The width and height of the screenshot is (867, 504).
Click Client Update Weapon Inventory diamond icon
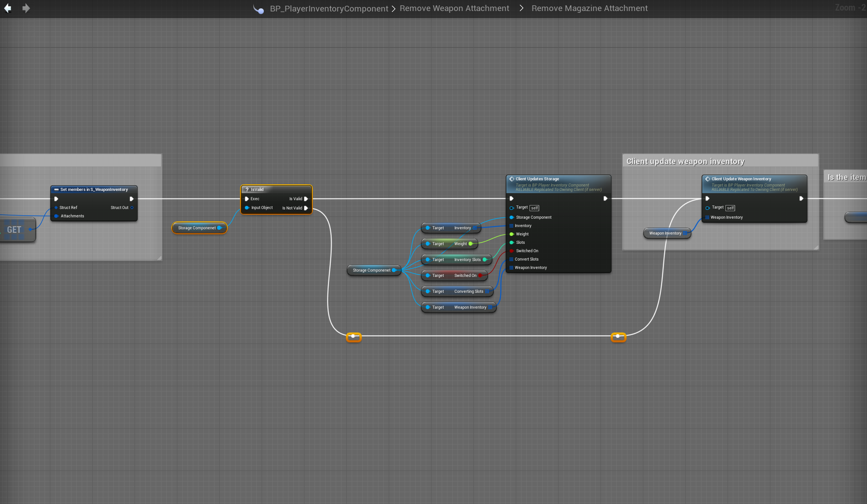pyautogui.click(x=708, y=179)
